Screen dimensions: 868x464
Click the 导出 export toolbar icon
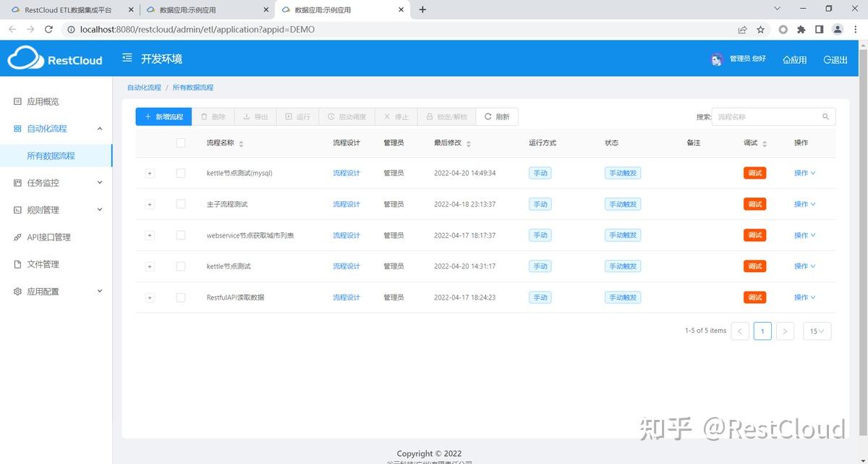click(x=255, y=116)
